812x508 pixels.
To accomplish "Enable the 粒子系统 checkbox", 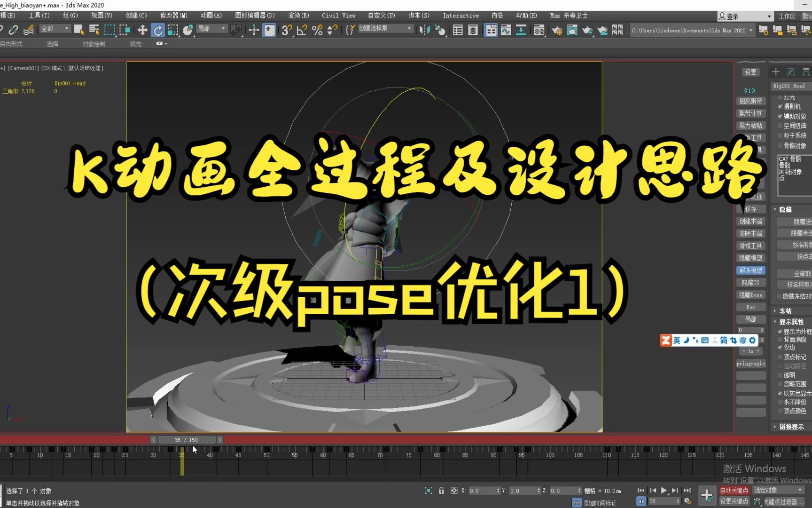I will tap(780, 135).
